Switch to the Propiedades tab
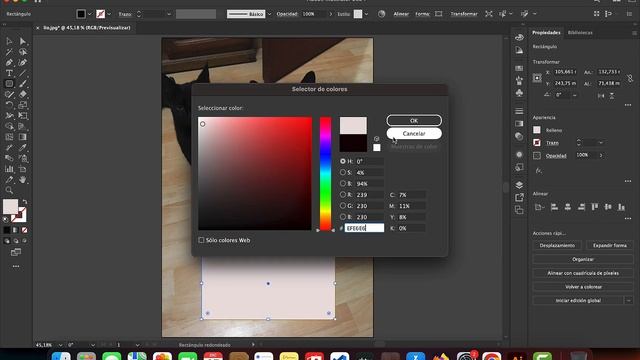This screenshot has height=360, width=640. pyautogui.click(x=546, y=32)
